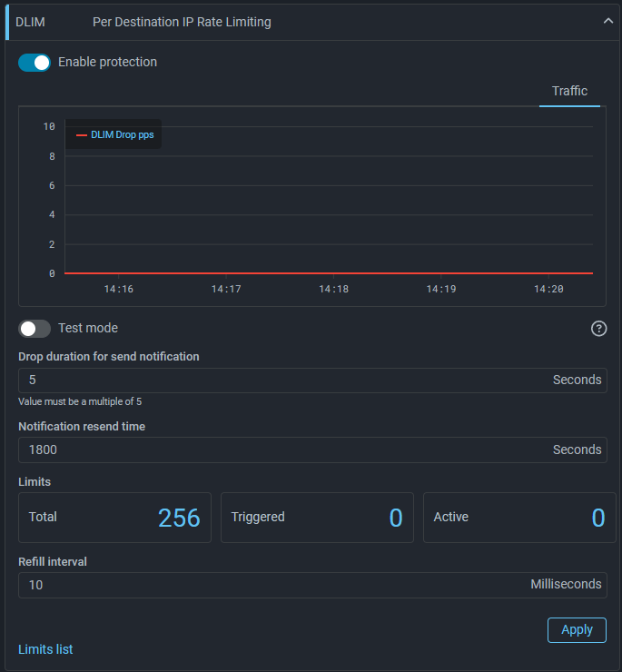The width and height of the screenshot is (622, 672).
Task: Switch to the Traffic tab
Action: (x=569, y=91)
